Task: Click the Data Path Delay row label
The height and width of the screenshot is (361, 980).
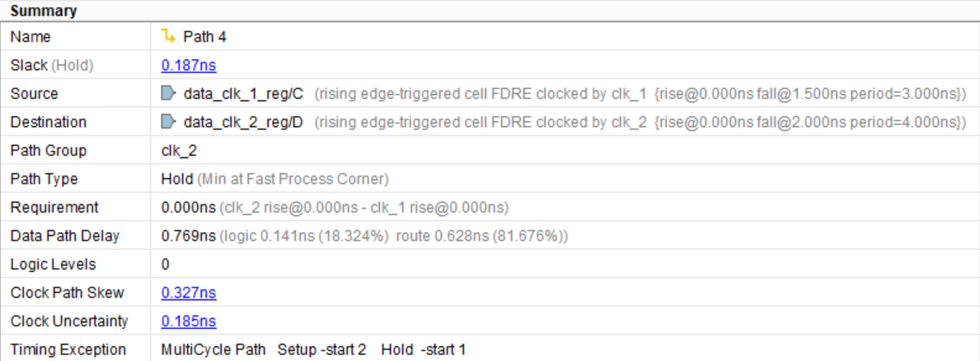Action: click(64, 236)
